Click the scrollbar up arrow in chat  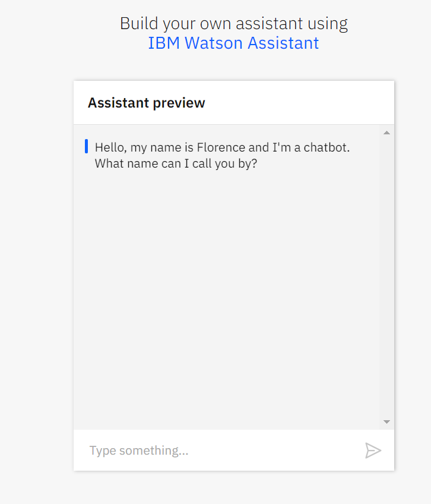[386, 133]
